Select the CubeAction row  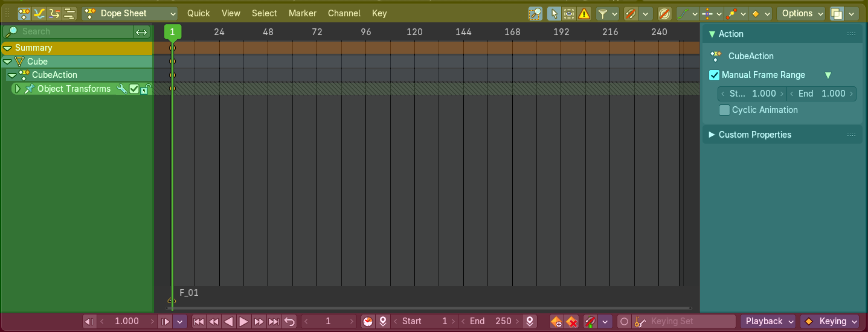(79, 75)
